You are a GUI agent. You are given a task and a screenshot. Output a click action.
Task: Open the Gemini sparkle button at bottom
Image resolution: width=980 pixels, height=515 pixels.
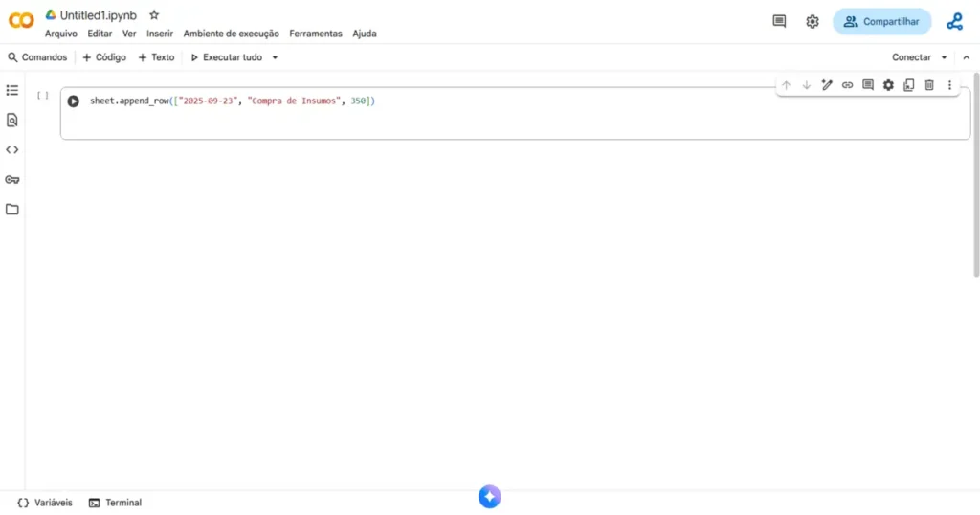tap(489, 497)
